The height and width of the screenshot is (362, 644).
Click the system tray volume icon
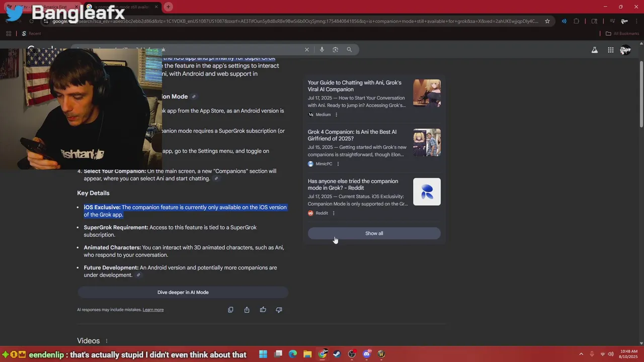click(x=611, y=354)
